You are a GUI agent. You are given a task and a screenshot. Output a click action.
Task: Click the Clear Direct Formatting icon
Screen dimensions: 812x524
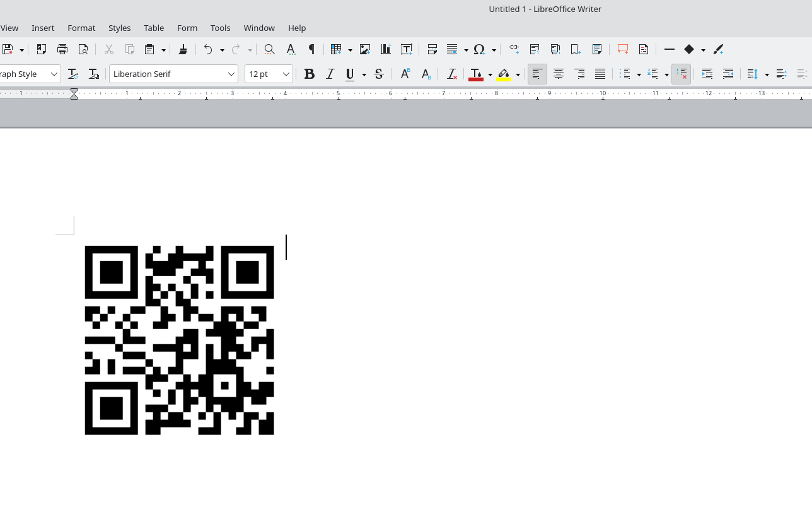(x=451, y=74)
